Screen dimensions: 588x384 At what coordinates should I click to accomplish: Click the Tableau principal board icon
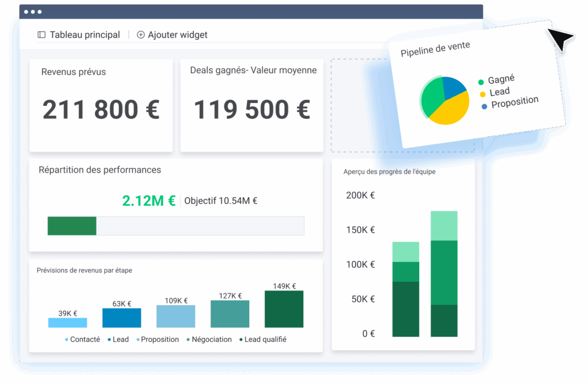pyautogui.click(x=41, y=35)
